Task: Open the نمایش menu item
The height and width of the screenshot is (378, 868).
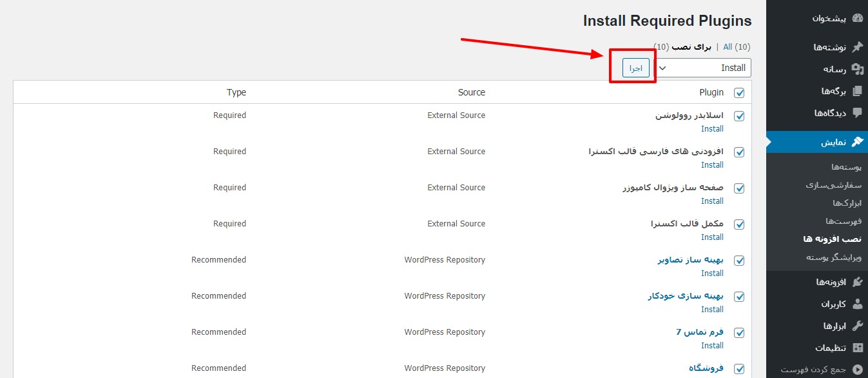Action: click(817, 142)
